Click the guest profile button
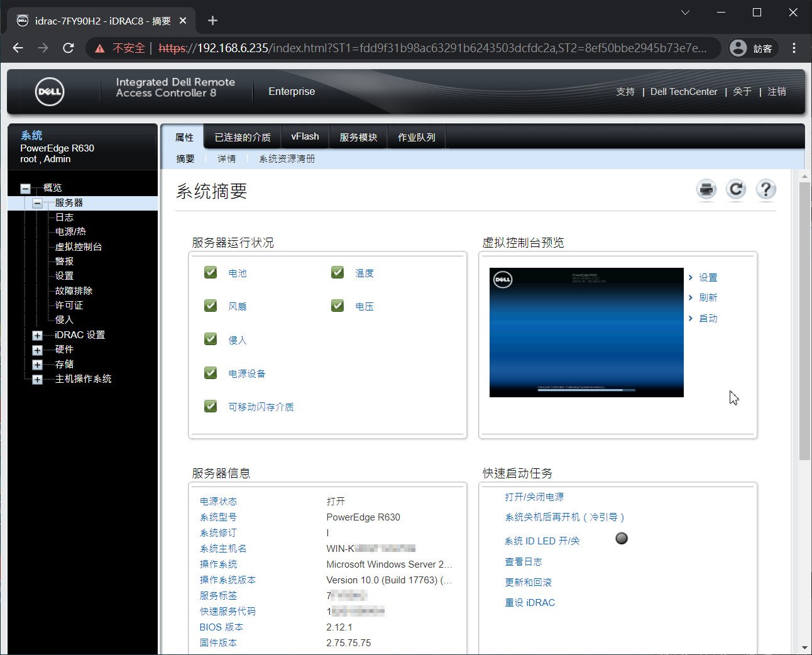The image size is (812, 655). point(752,48)
